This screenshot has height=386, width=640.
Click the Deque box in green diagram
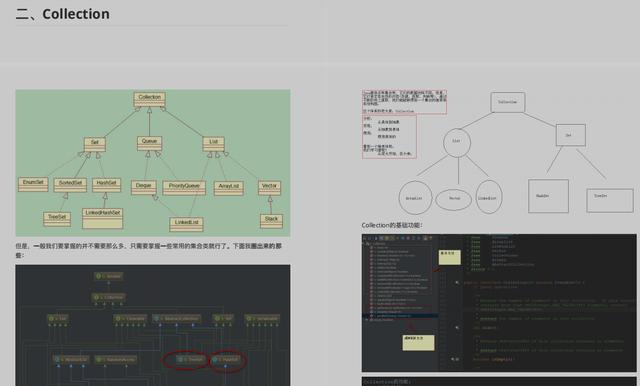pyautogui.click(x=144, y=187)
